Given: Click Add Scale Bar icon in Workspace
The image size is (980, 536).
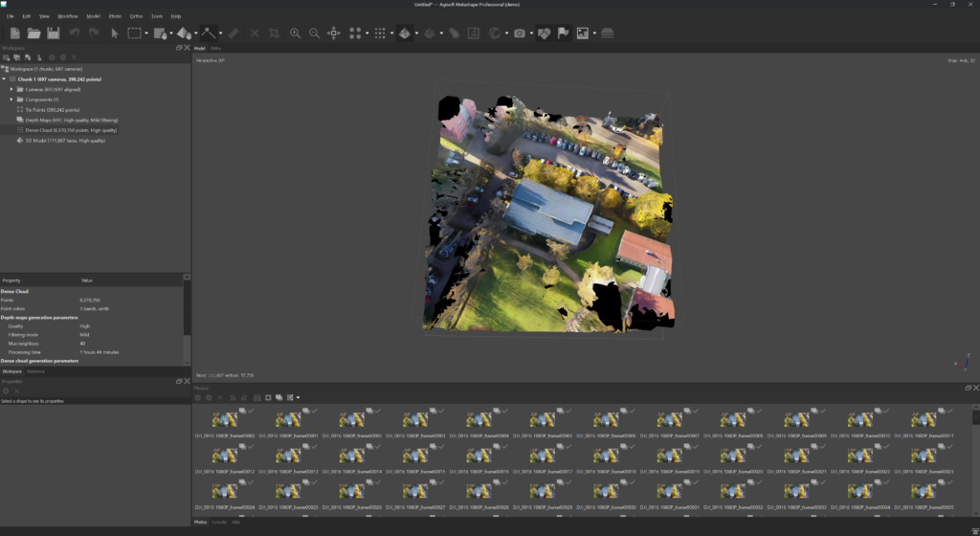Looking at the screenshot, I should (x=38, y=57).
